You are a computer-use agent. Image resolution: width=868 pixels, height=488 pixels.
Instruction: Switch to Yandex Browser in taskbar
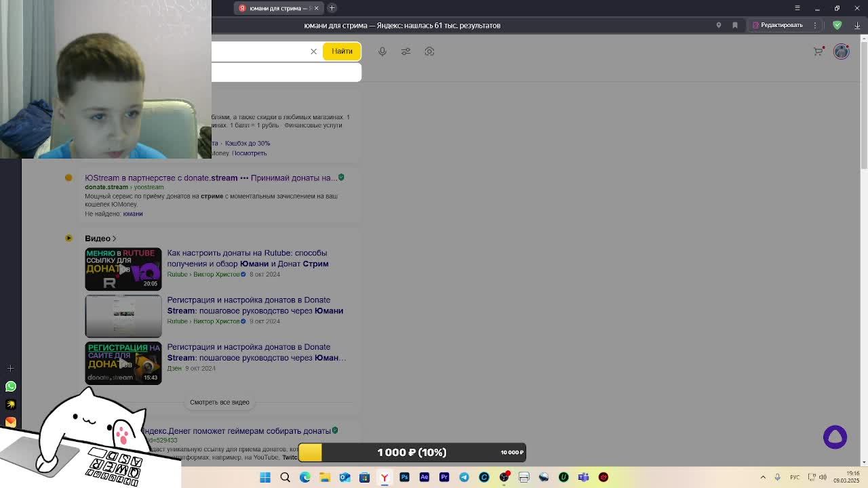tap(384, 477)
